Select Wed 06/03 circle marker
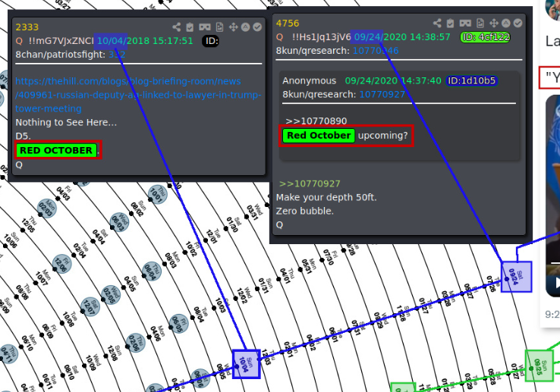Viewport: 560px width, 392px height. (119, 221)
